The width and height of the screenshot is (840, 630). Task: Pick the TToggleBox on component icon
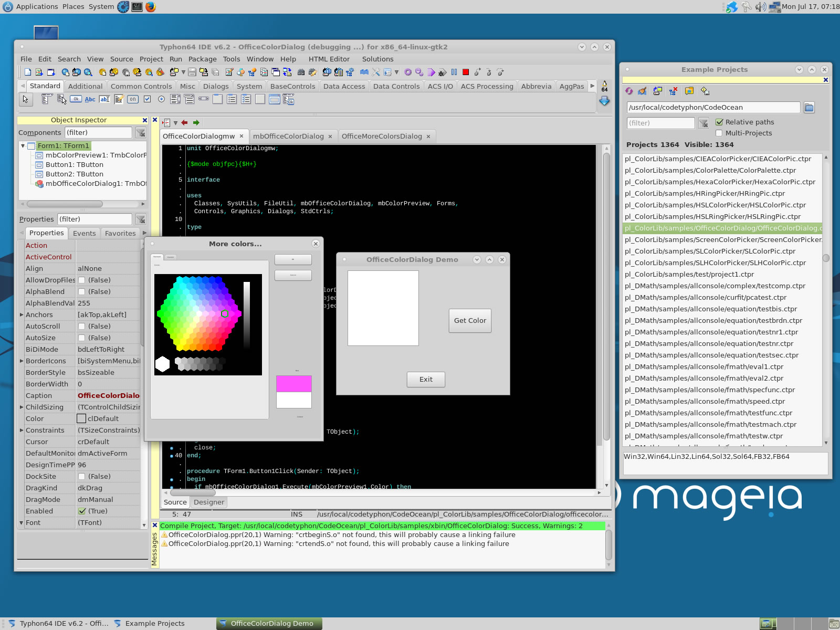click(133, 99)
